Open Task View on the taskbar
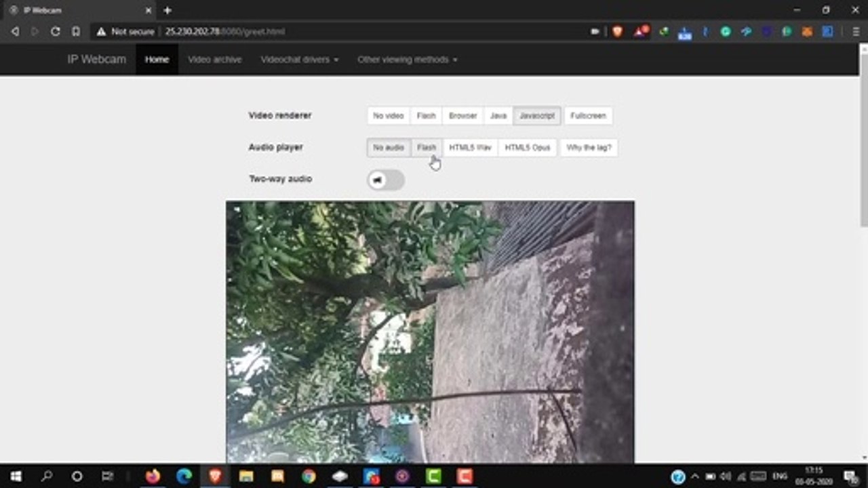 (107, 476)
